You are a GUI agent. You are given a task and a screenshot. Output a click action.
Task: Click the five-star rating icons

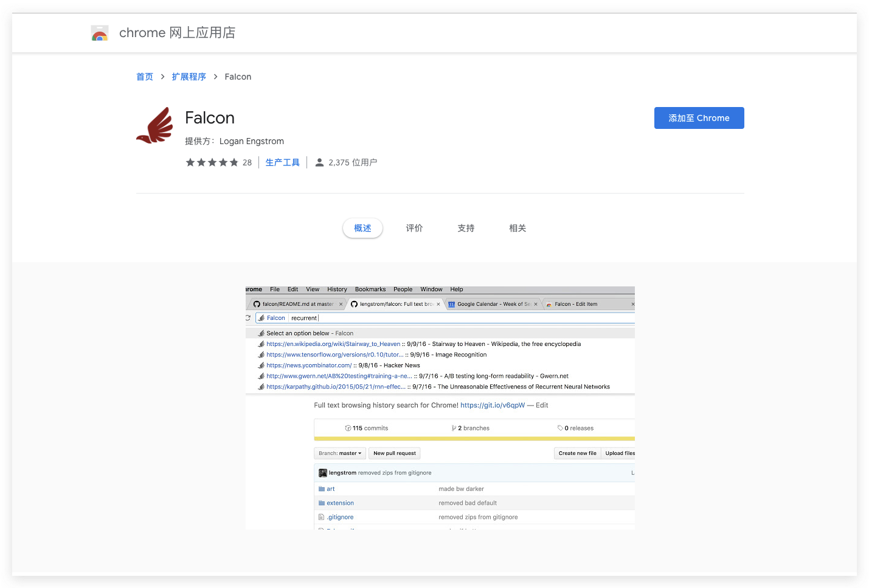[x=212, y=162]
